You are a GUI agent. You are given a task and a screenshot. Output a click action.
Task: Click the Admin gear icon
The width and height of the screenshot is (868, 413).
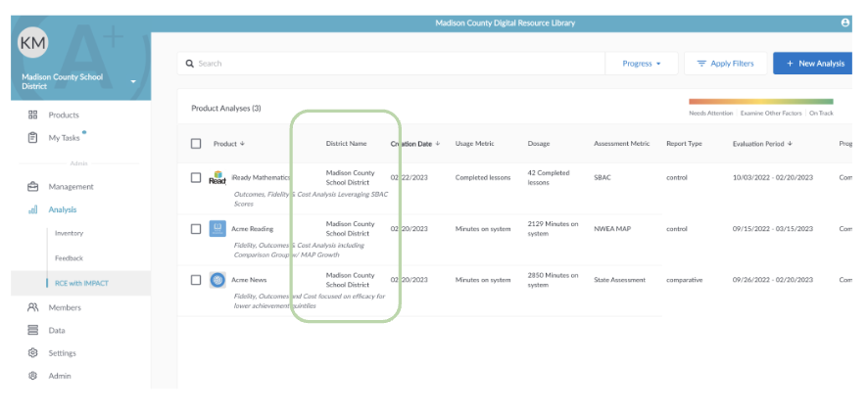(x=32, y=376)
